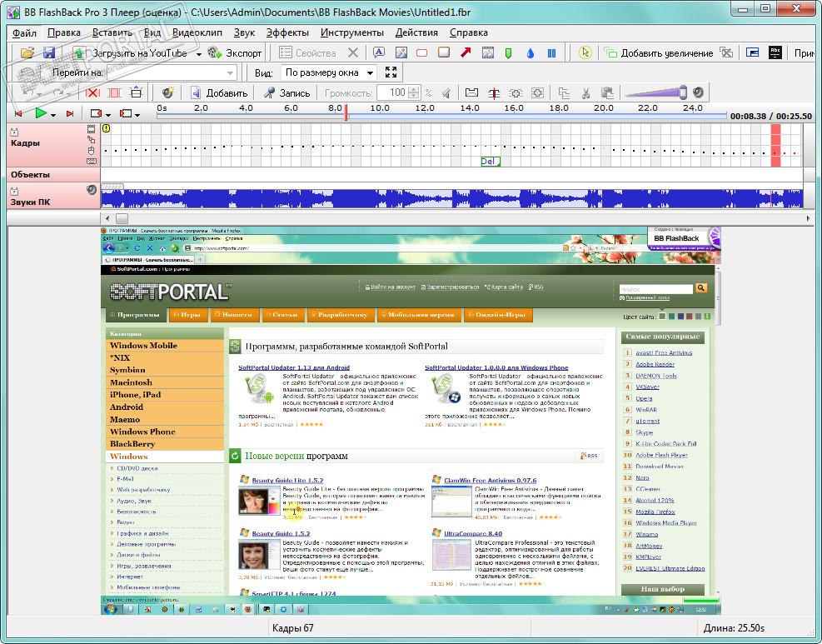Screen dimensions: 822x644
Task: Open a movie file with the folder icon
Action: (x=27, y=52)
